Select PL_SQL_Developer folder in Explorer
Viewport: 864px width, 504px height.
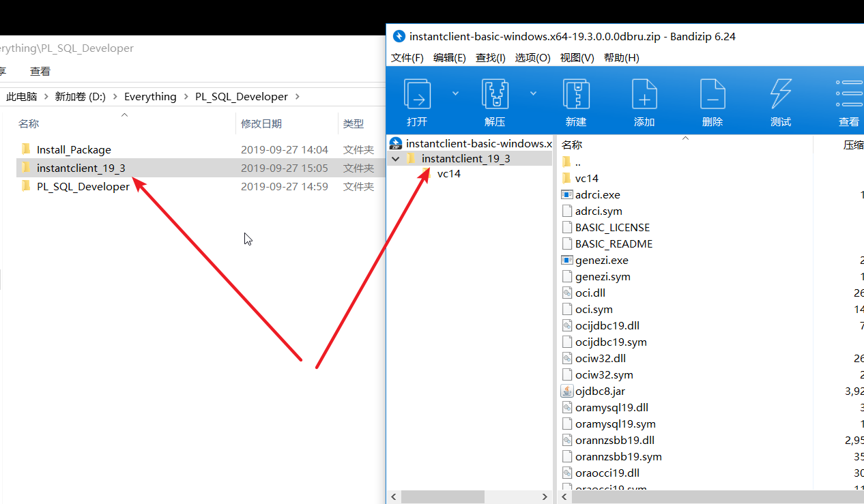pos(83,186)
